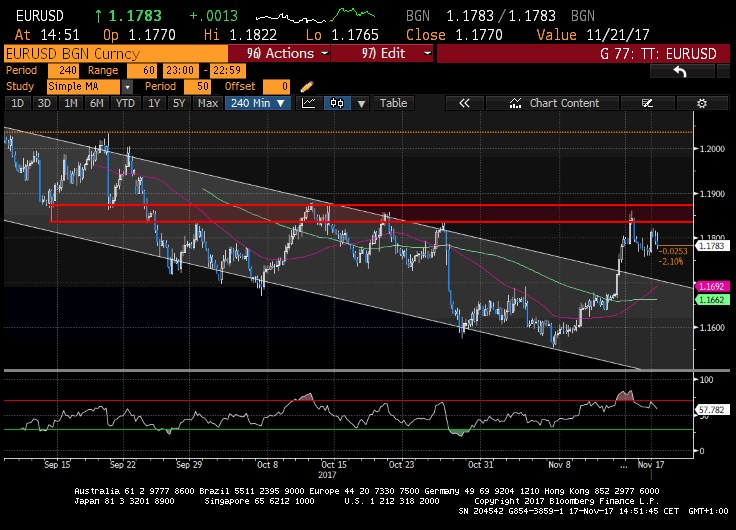Collapse panel with double left chevron
This screenshot has height=530, width=736.
click(x=464, y=103)
